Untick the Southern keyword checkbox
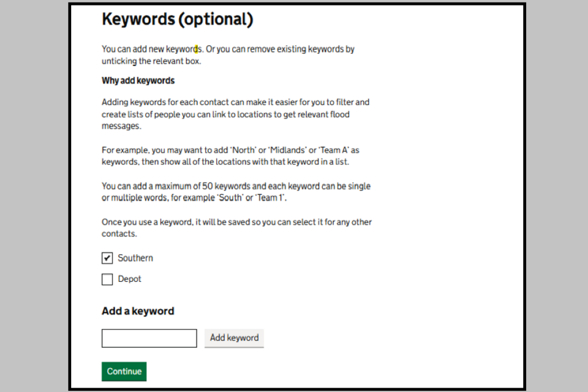This screenshot has height=392, width=588. pyautogui.click(x=107, y=258)
